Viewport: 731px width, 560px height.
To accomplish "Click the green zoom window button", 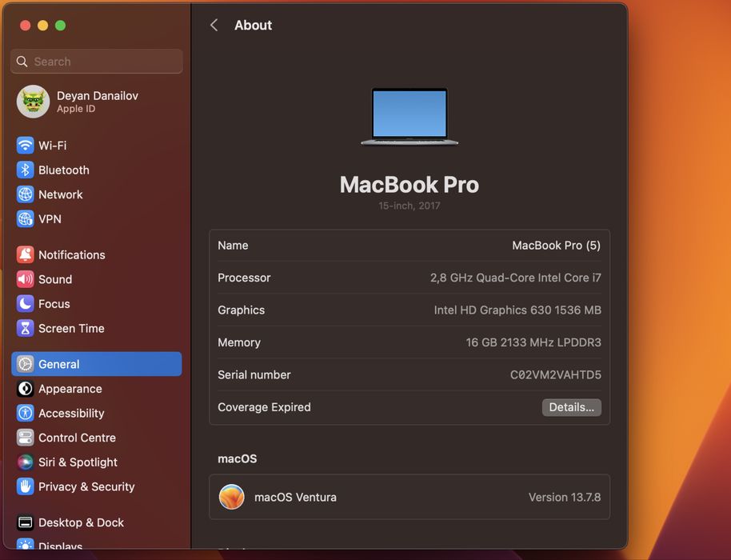I will (60, 25).
